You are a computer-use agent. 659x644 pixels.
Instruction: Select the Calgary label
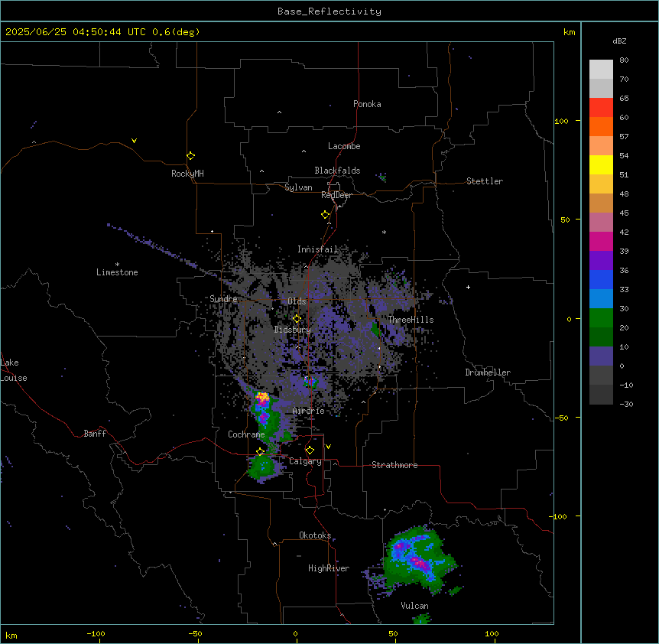pos(305,461)
